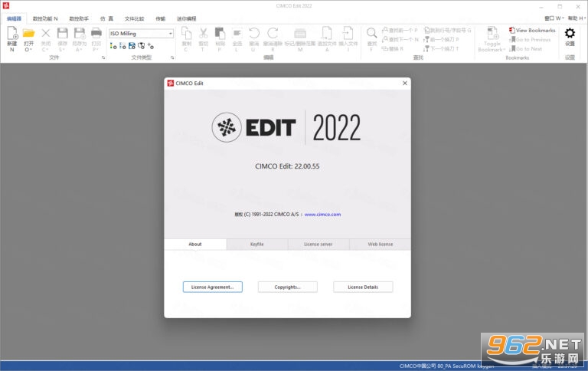Image resolution: width=588 pixels, height=371 pixels.
Task: Click the status bar license text with 80_PA SecuROM
Action: pyautogui.click(x=446, y=366)
